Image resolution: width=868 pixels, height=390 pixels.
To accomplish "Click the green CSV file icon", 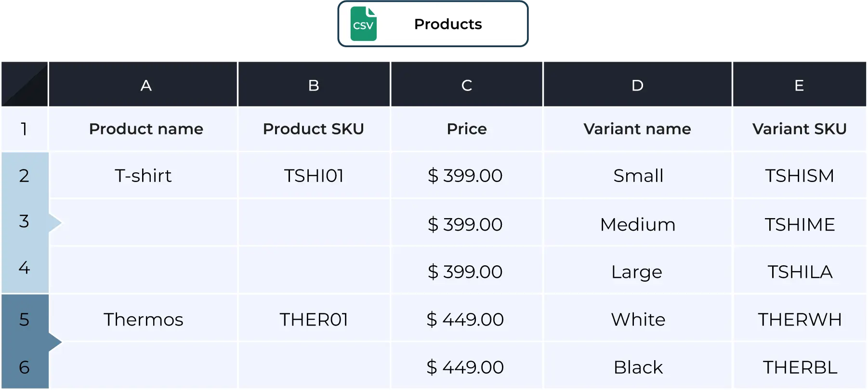I will (x=363, y=24).
